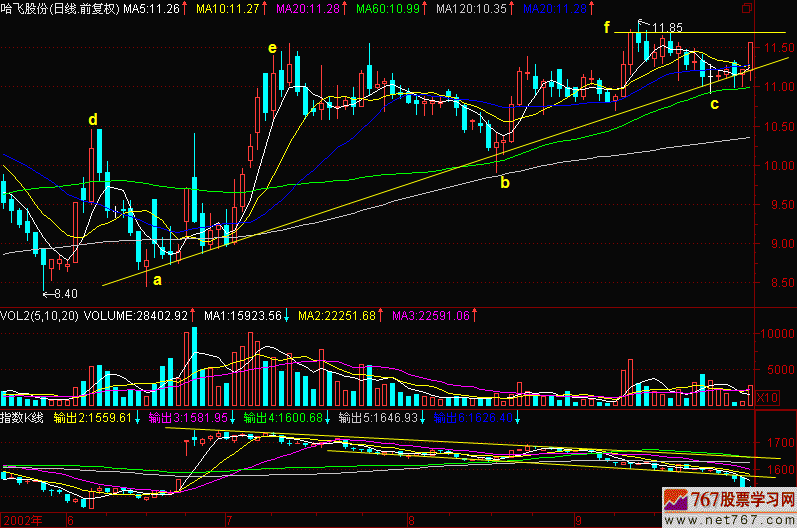Click the yellow peak label 'f'
797x528 pixels.
[606, 27]
